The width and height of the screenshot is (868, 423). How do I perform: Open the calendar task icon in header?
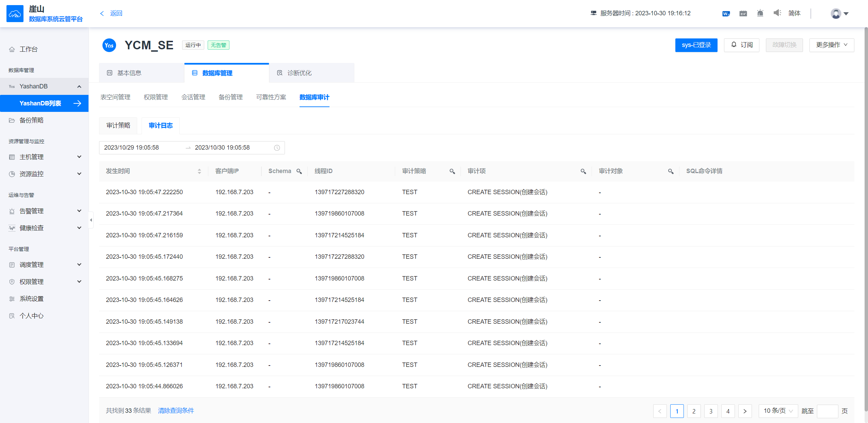click(743, 13)
